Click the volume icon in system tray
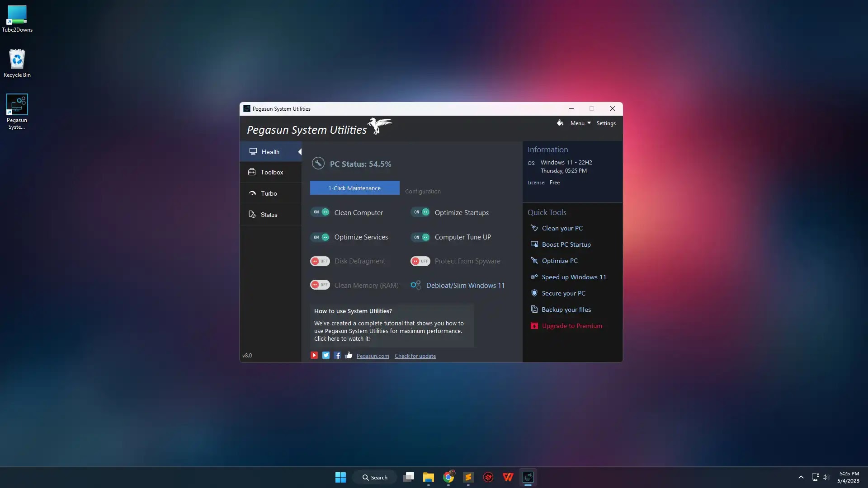This screenshot has width=868, height=488. (826, 477)
